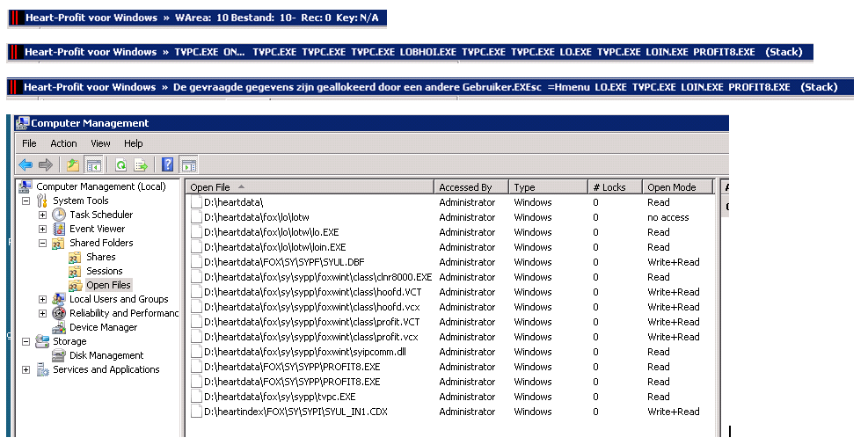Select the hoofd.VCT open file row
The image size is (868, 445).
tap(449, 292)
